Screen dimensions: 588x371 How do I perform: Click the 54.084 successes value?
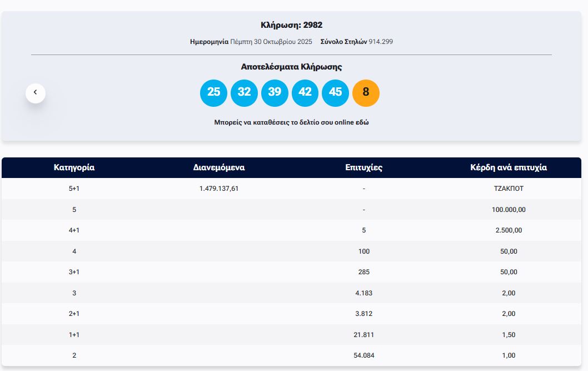[363, 355]
